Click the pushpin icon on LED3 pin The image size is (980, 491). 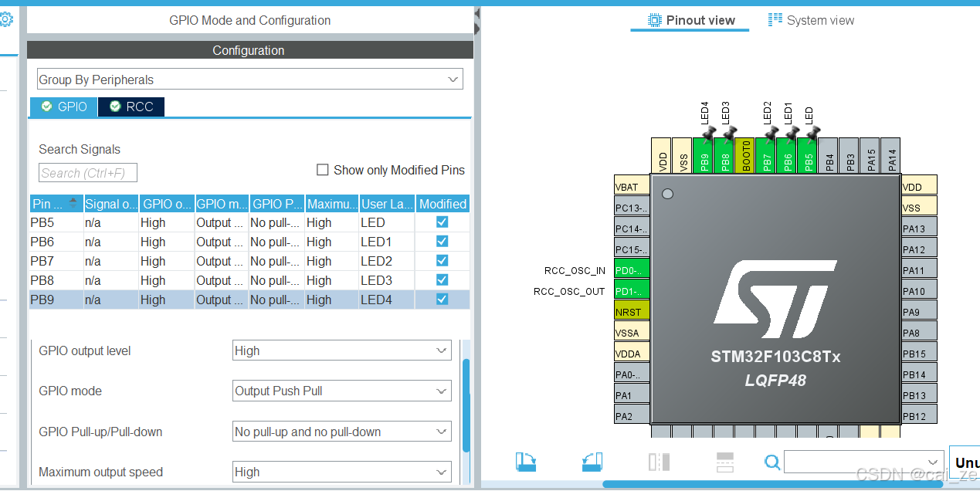(x=729, y=133)
